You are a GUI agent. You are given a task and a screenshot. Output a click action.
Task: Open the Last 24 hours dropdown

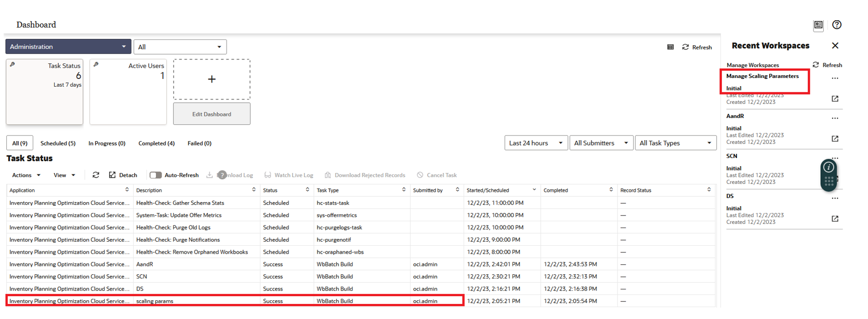tap(536, 143)
